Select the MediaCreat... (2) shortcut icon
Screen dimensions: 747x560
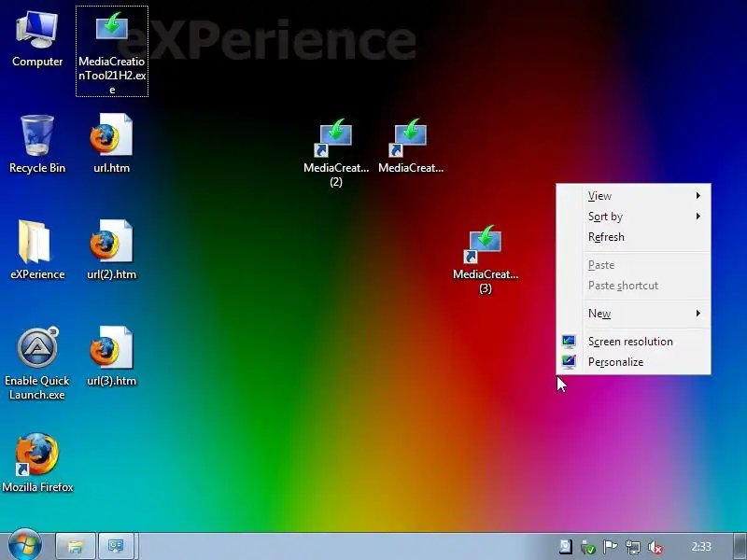point(336,152)
